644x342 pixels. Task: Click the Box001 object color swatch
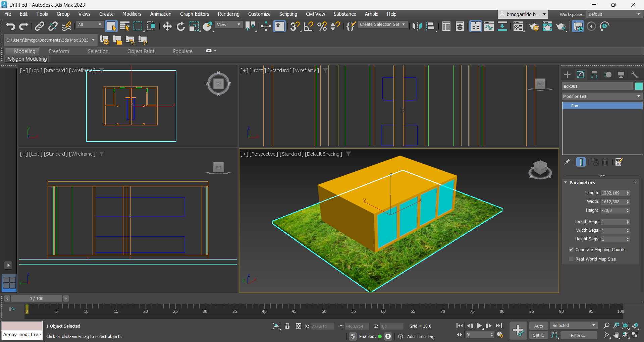pyautogui.click(x=639, y=86)
